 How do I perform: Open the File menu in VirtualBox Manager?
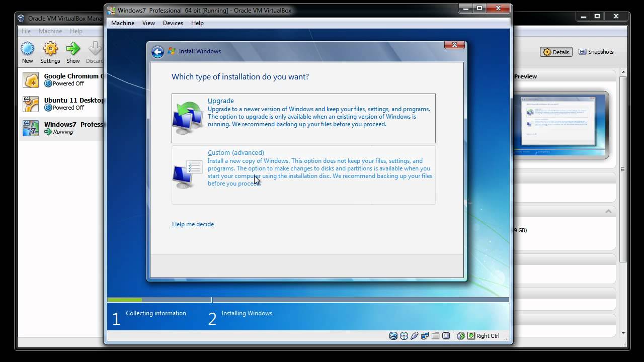[x=26, y=31]
